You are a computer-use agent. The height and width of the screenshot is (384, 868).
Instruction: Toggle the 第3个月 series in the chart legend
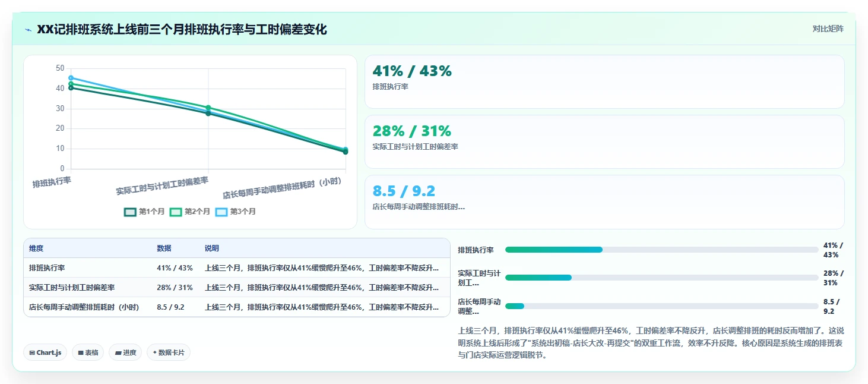[x=236, y=212]
